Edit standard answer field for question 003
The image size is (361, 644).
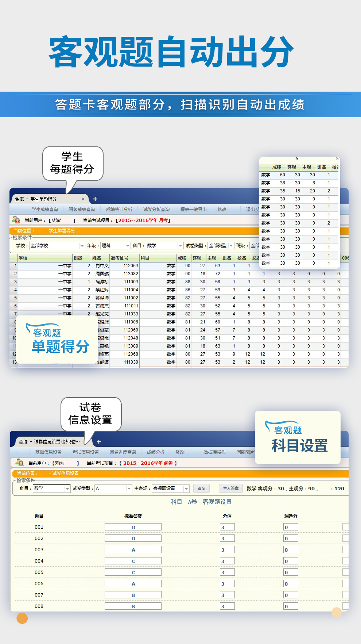[133, 550]
